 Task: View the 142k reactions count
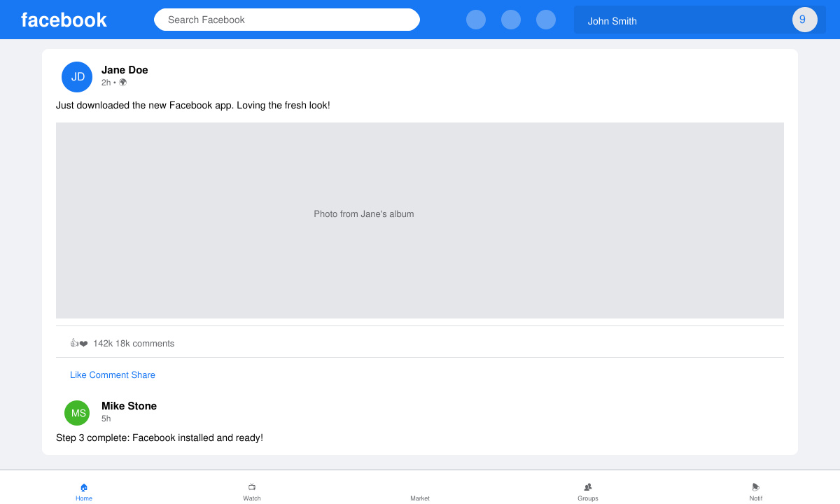coord(103,344)
